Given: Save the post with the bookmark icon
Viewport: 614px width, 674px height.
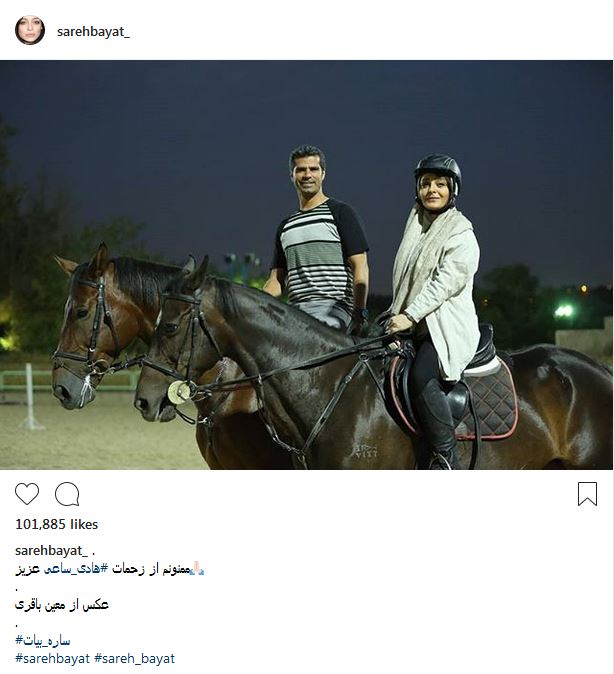Looking at the screenshot, I should click(587, 493).
